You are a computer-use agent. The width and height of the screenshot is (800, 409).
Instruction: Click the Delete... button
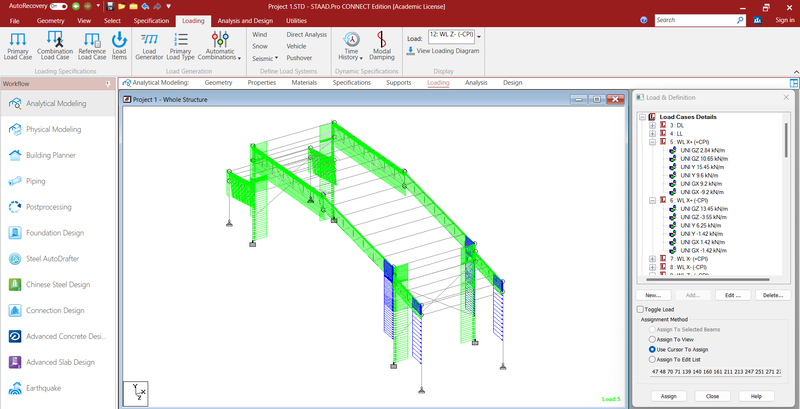[x=773, y=295]
